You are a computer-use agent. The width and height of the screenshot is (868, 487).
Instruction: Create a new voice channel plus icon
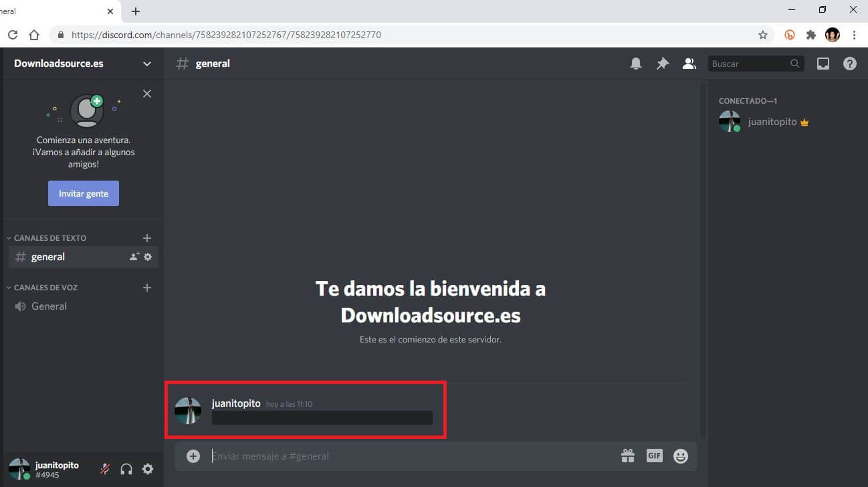coord(147,288)
